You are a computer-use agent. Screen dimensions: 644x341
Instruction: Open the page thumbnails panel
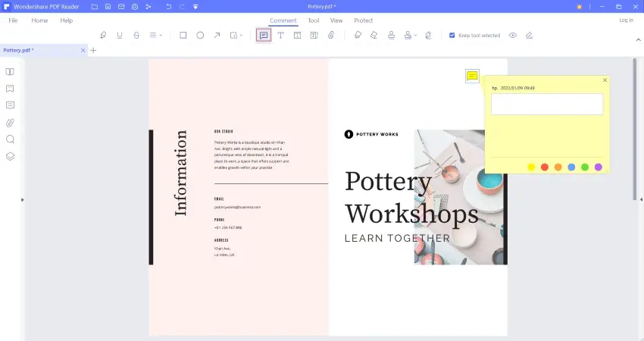10,72
